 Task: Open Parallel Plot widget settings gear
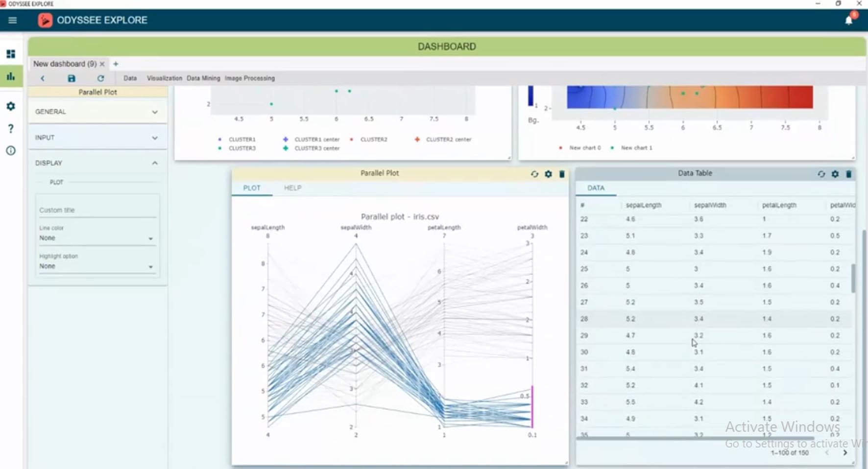[548, 174]
